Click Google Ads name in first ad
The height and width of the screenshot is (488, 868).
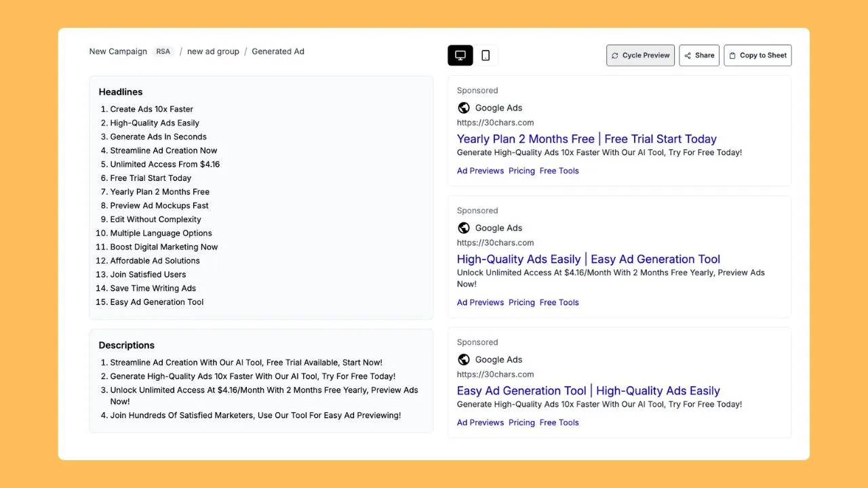pyautogui.click(x=498, y=108)
